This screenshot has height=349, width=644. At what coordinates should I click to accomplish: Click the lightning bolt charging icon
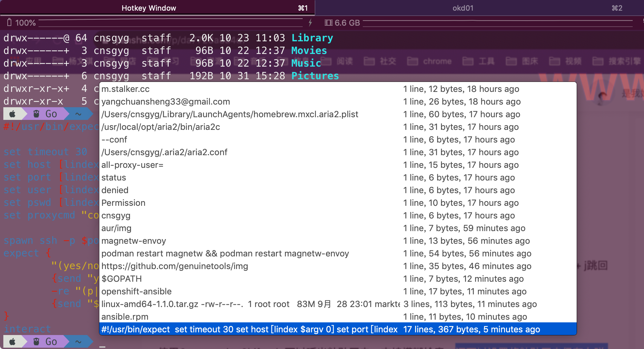310,23
